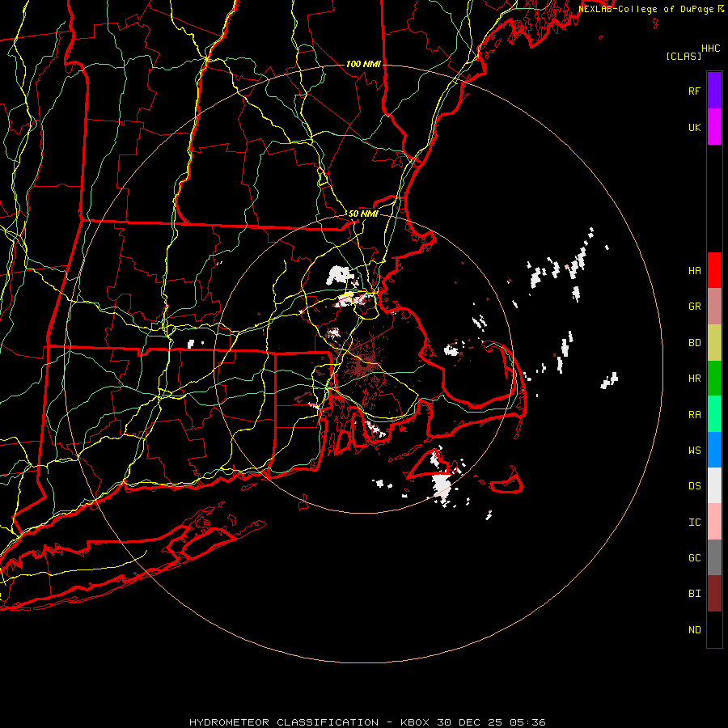This screenshot has width=728, height=728.
Task: Click the RF legend label
Action: click(695, 91)
